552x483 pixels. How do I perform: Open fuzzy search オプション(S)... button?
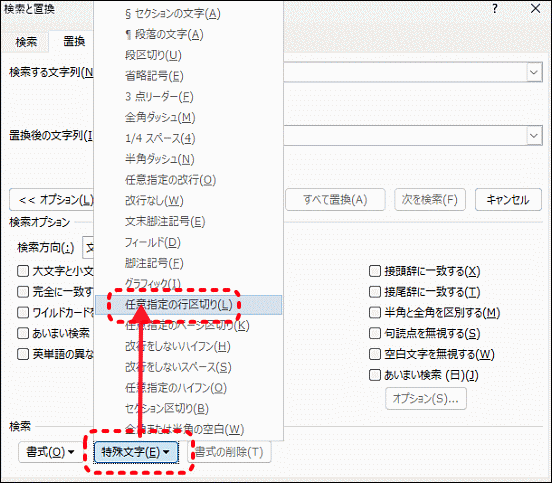click(x=426, y=399)
